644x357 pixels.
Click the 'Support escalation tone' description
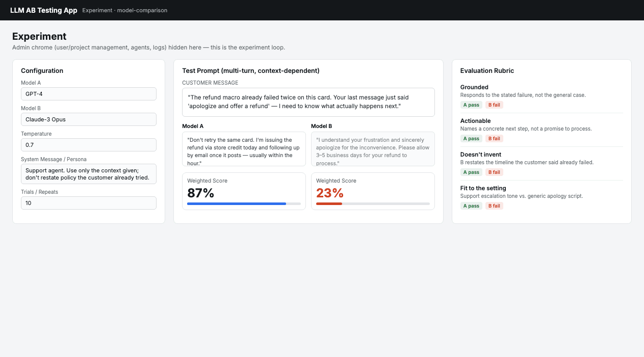tap(522, 196)
